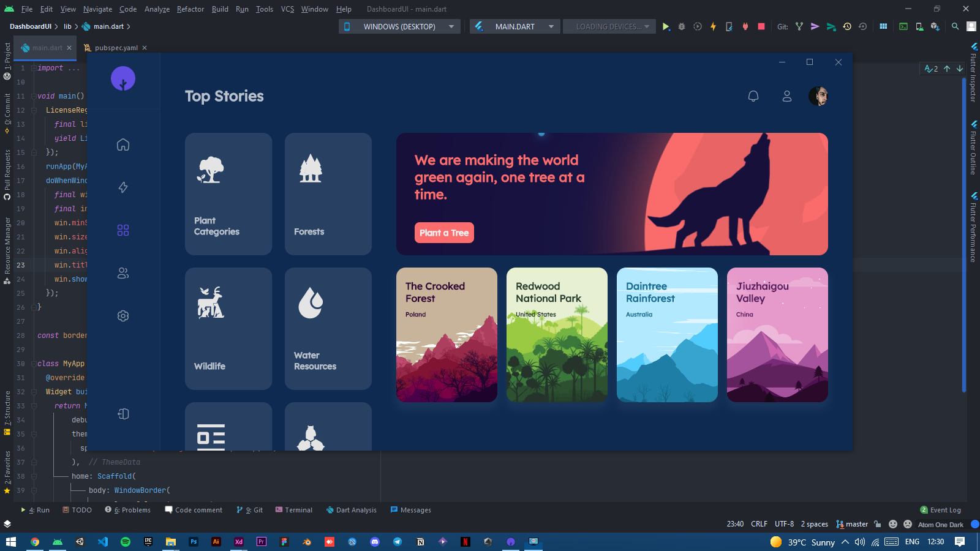Switch to the pubspec.yaml tab
Screen dimensions: 980x551
[x=116, y=48]
